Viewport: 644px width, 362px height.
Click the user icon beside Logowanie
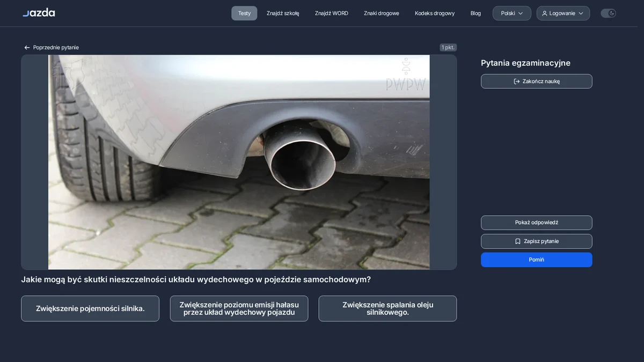545,13
